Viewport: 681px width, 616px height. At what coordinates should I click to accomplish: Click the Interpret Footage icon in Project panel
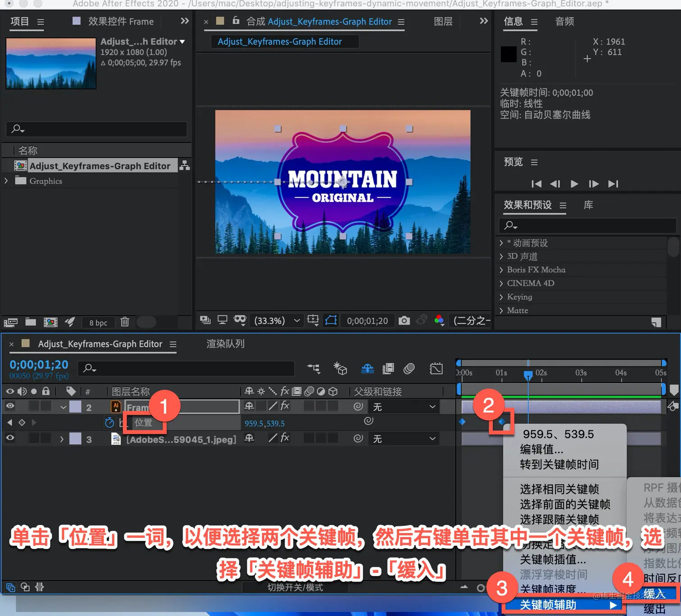click(11, 322)
